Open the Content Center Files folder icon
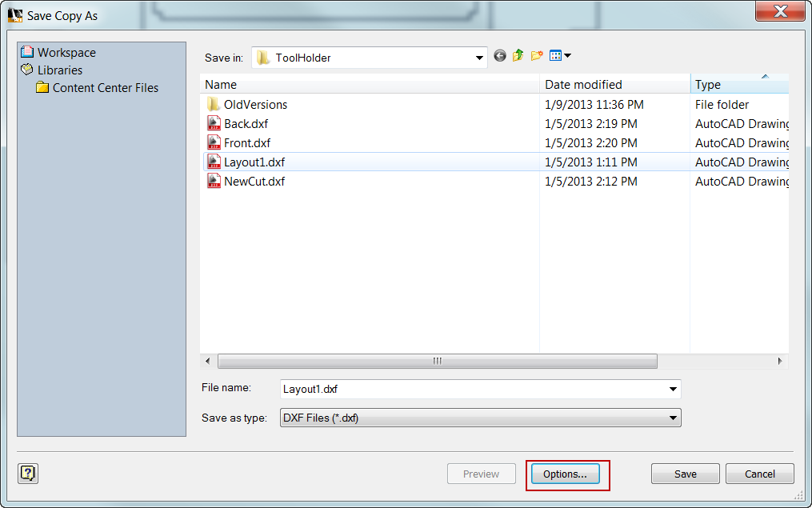 [42, 87]
